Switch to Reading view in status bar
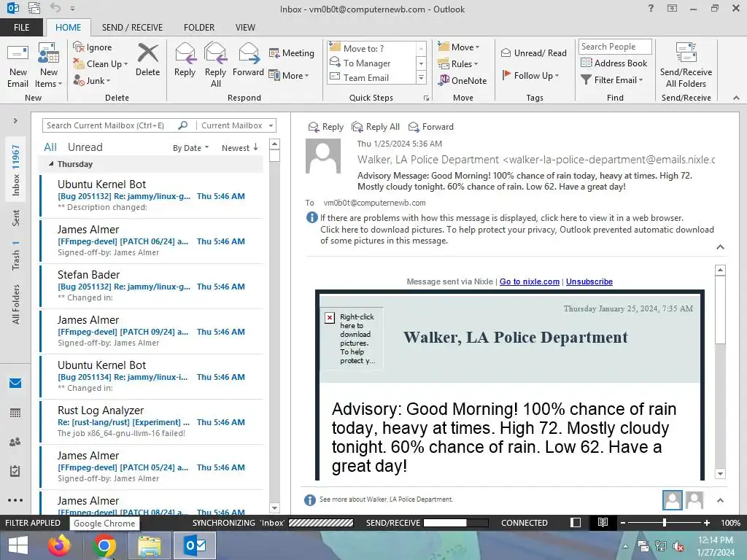The width and height of the screenshot is (747, 560). [x=603, y=522]
